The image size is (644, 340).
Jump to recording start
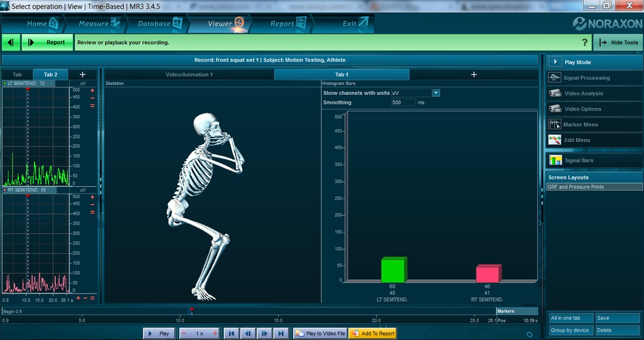coord(231,334)
